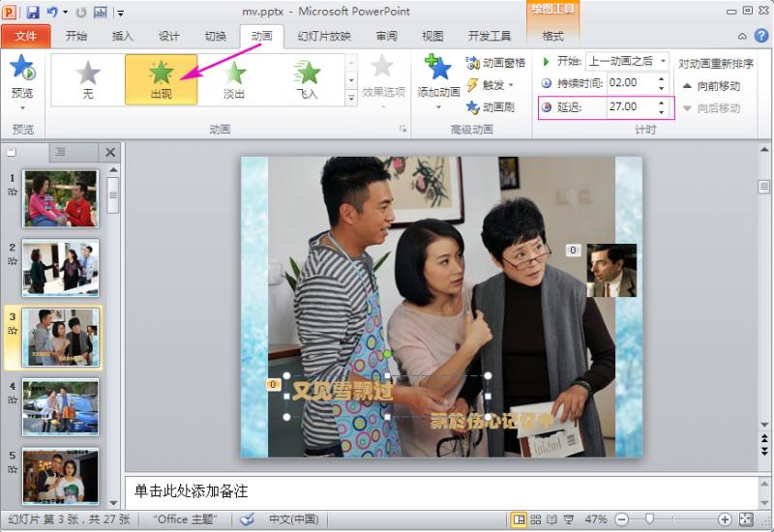Select the 无 animation effect
Image resolution: width=774 pixels, height=532 pixels.
(x=88, y=79)
